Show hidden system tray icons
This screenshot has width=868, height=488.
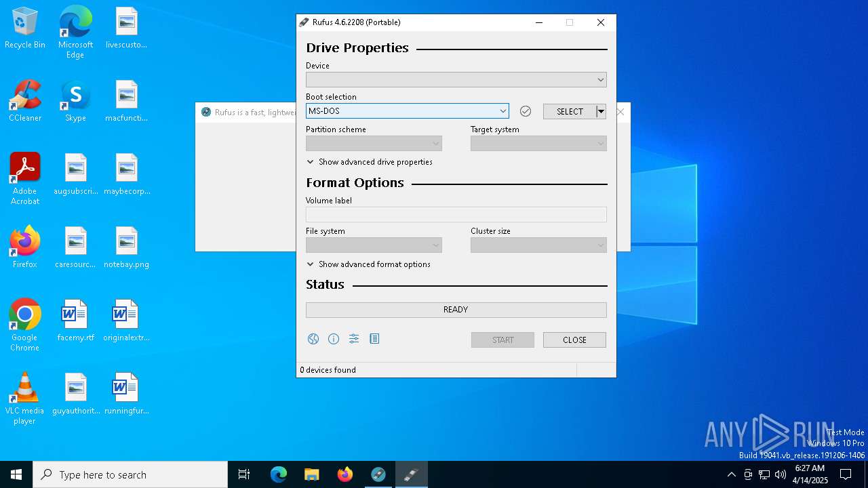click(x=731, y=474)
